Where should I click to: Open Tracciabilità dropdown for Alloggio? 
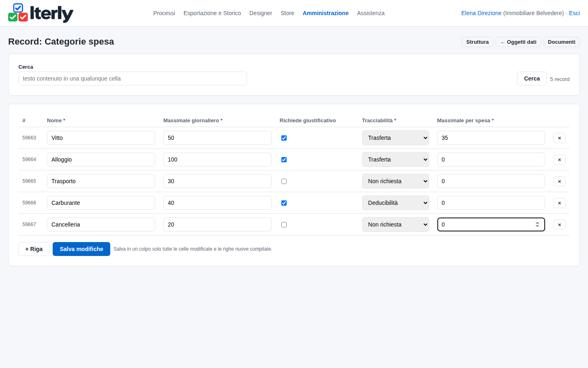395,159
